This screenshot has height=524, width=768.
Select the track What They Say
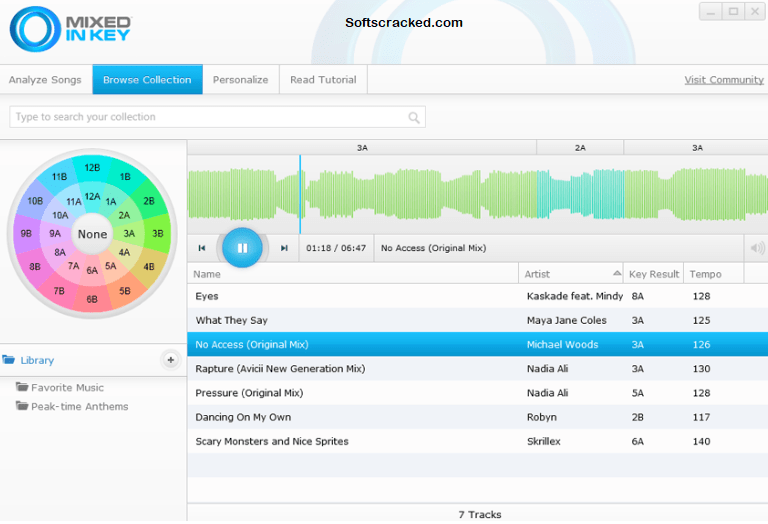point(478,320)
